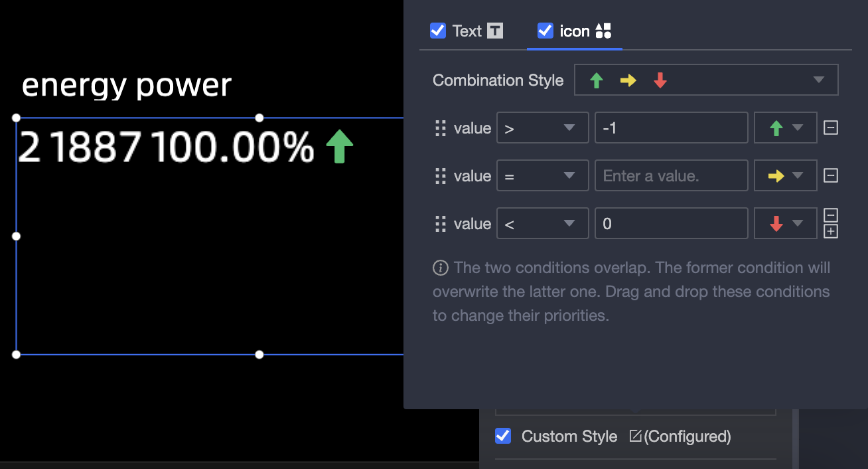Remove the first value condition row

coord(830,128)
